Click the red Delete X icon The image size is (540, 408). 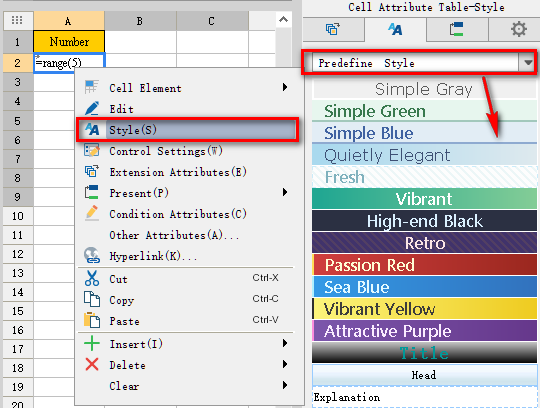pyautogui.click(x=92, y=364)
